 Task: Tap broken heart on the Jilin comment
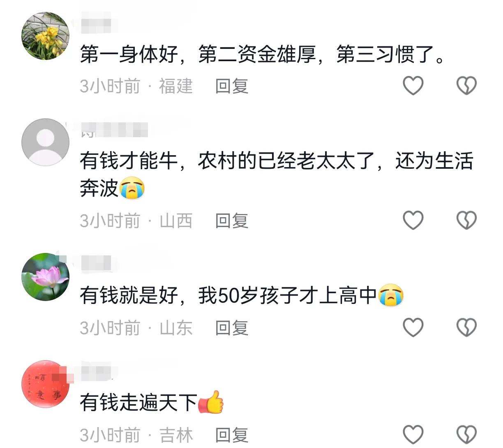[x=467, y=435]
